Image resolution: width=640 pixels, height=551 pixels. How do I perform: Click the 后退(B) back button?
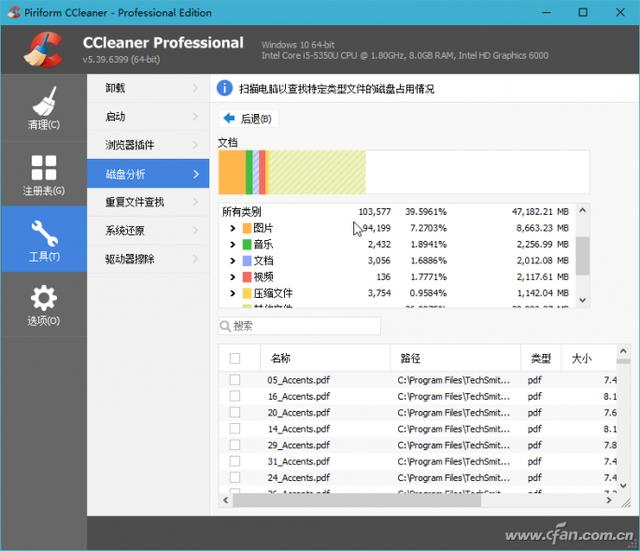249,119
